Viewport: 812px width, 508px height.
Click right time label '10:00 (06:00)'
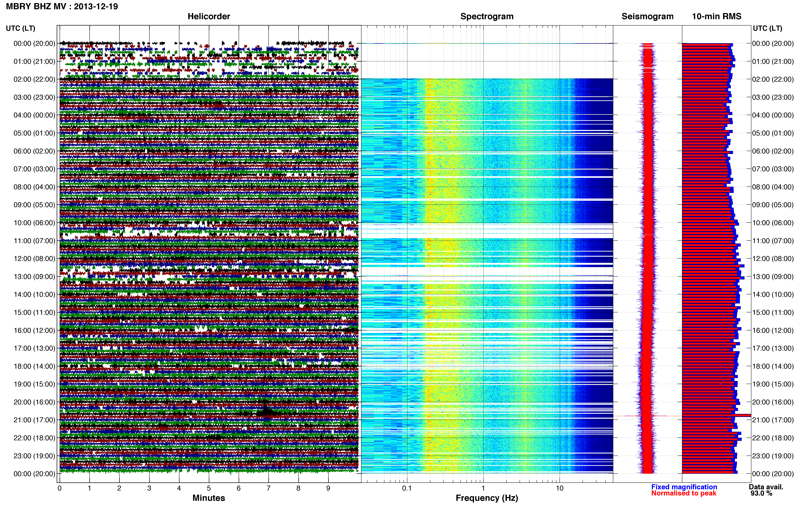(x=773, y=223)
